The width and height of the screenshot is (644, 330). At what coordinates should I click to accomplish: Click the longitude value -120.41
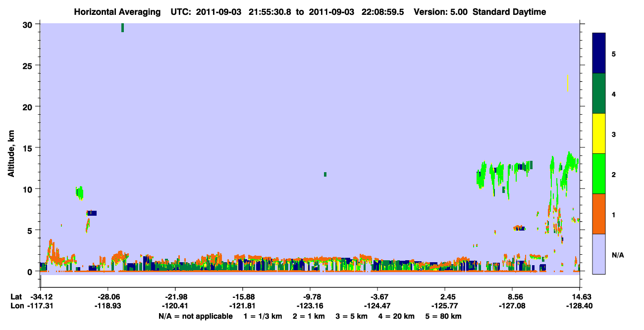(x=175, y=306)
